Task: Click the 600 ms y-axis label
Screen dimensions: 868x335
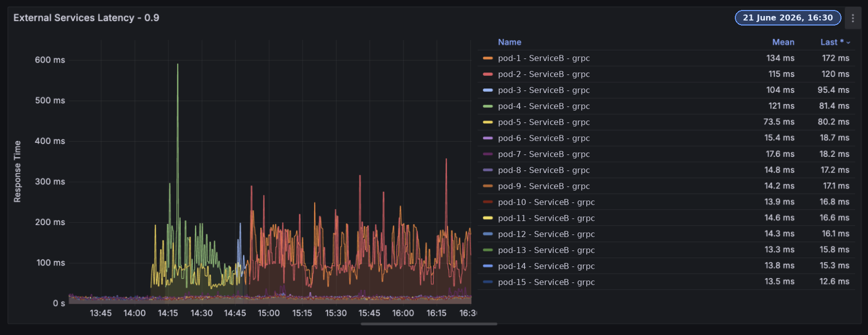Action: (x=50, y=60)
